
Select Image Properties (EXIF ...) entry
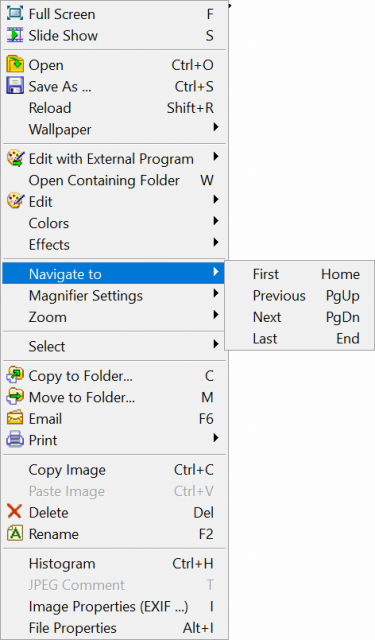(x=114, y=607)
